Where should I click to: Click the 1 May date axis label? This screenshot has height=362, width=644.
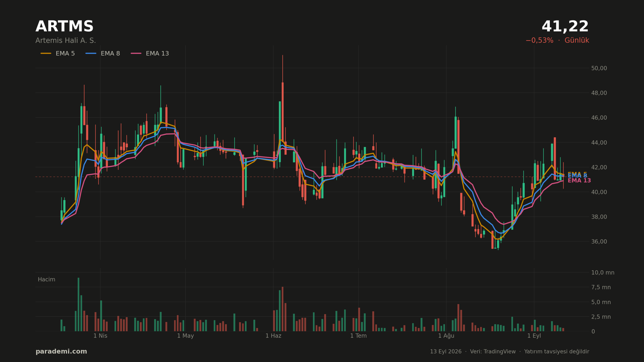[x=186, y=336]
